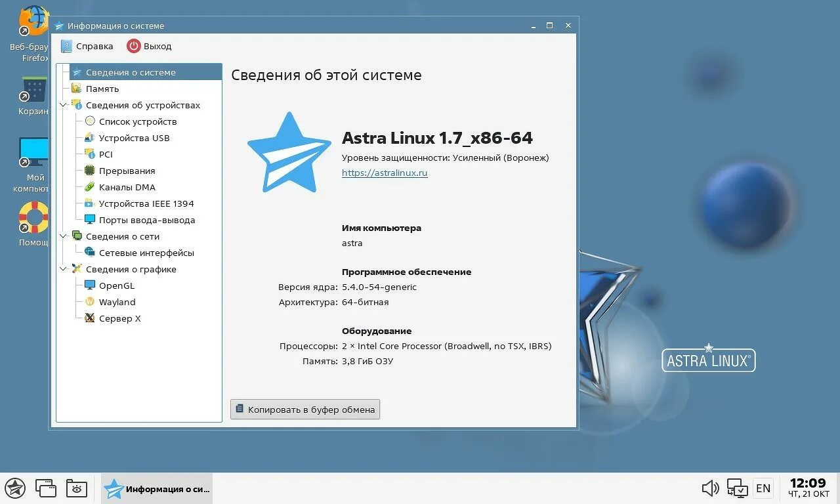Click the computer name value astra
This screenshot has width=840, height=504.
(x=352, y=243)
